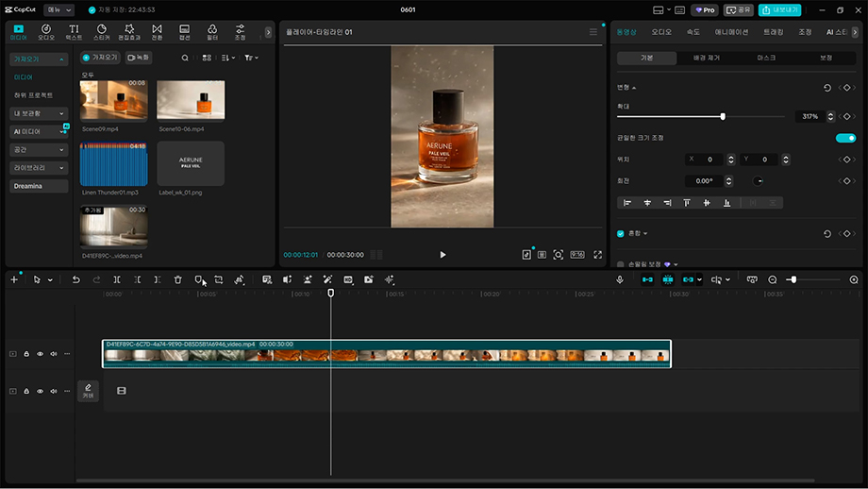Screen dimensions: 868x489
Task: Expand the Library section
Action: tap(39, 168)
